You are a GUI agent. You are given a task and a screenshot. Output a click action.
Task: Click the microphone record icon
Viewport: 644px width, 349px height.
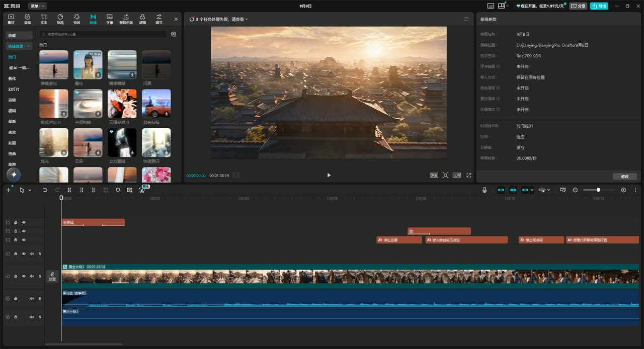(x=485, y=190)
